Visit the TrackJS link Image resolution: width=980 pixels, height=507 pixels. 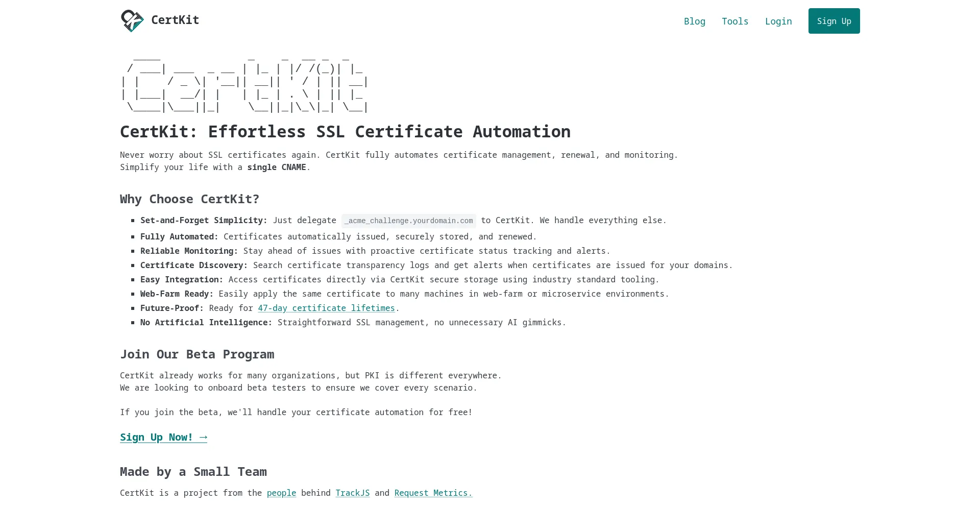coord(352,493)
